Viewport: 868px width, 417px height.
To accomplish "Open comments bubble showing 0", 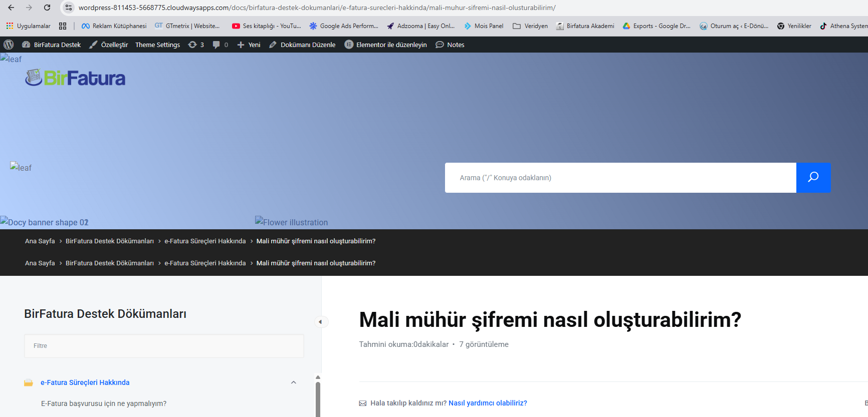I will point(220,45).
